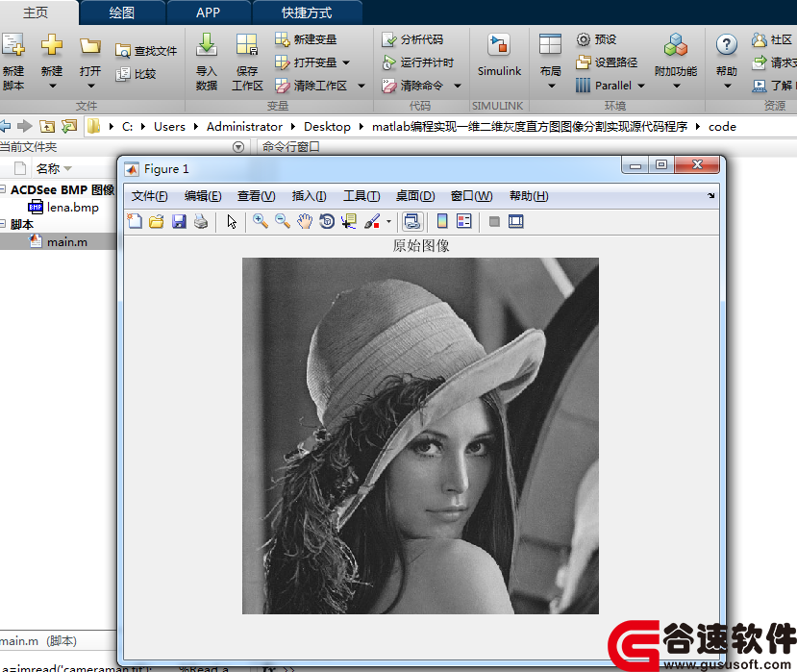Open the File (文件) menu in Figure 1

pyautogui.click(x=149, y=196)
